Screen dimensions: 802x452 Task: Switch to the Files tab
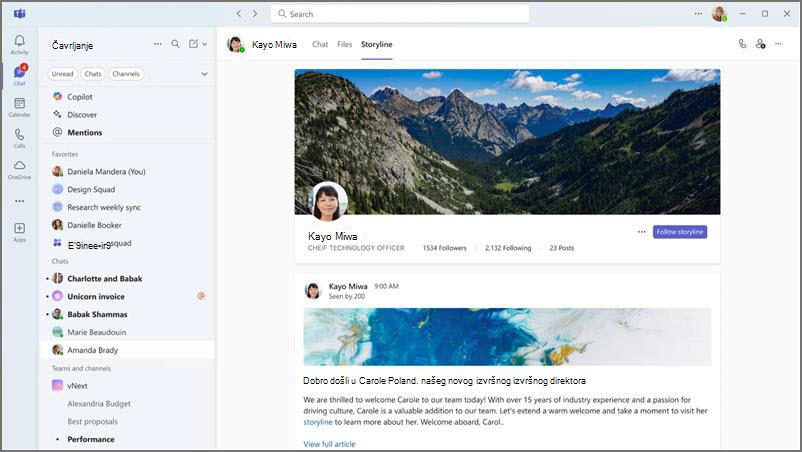tap(345, 44)
